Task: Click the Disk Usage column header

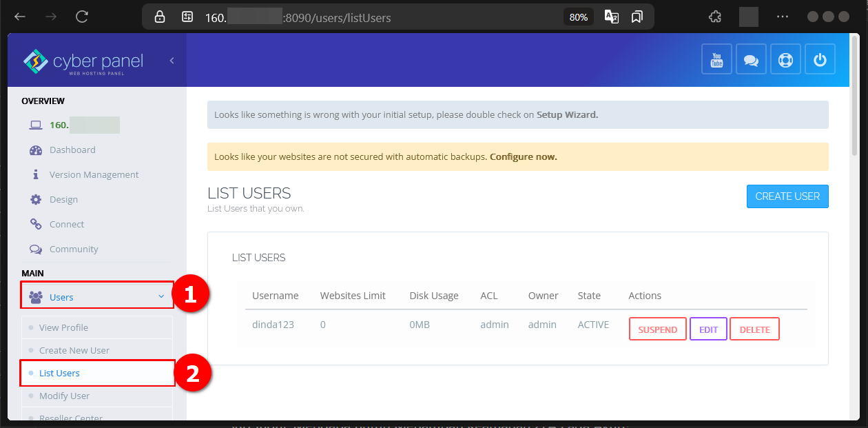Action: [434, 296]
